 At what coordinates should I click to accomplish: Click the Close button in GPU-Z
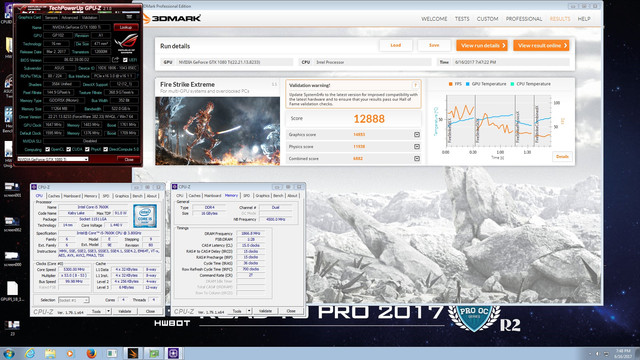pos(129,159)
